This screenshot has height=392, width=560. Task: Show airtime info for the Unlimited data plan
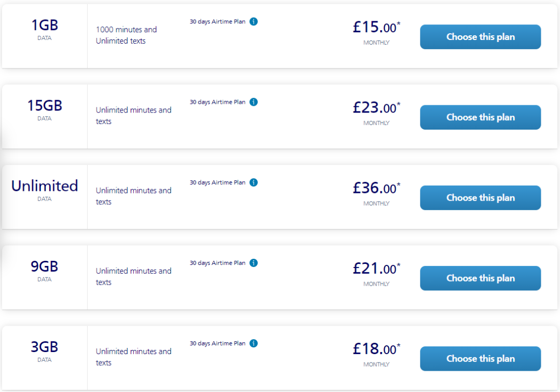pos(254,183)
